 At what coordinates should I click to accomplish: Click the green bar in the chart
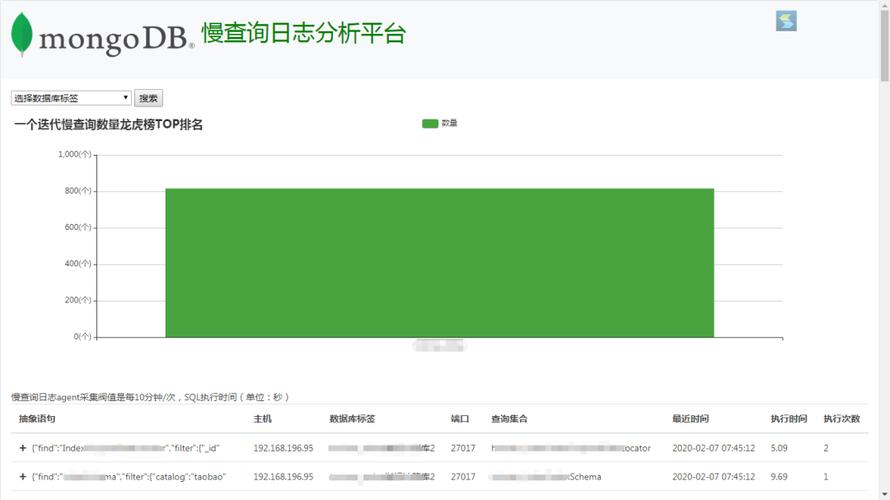(439, 263)
